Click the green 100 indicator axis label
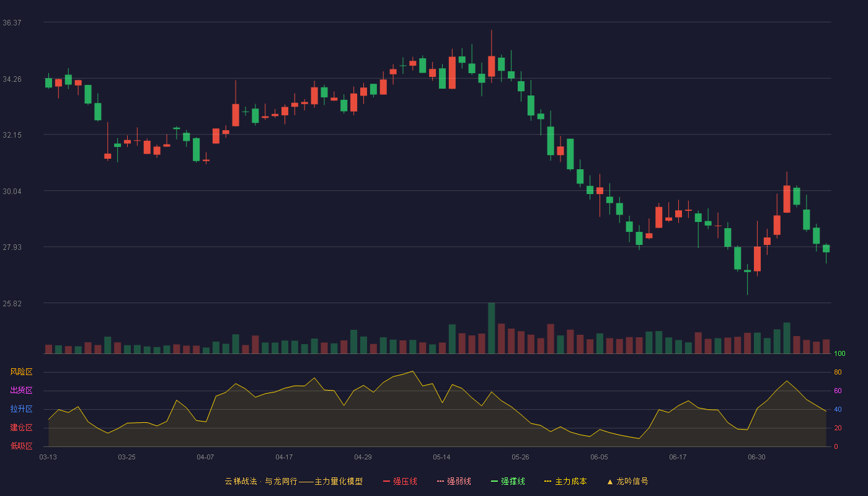868x496 pixels. (839, 354)
